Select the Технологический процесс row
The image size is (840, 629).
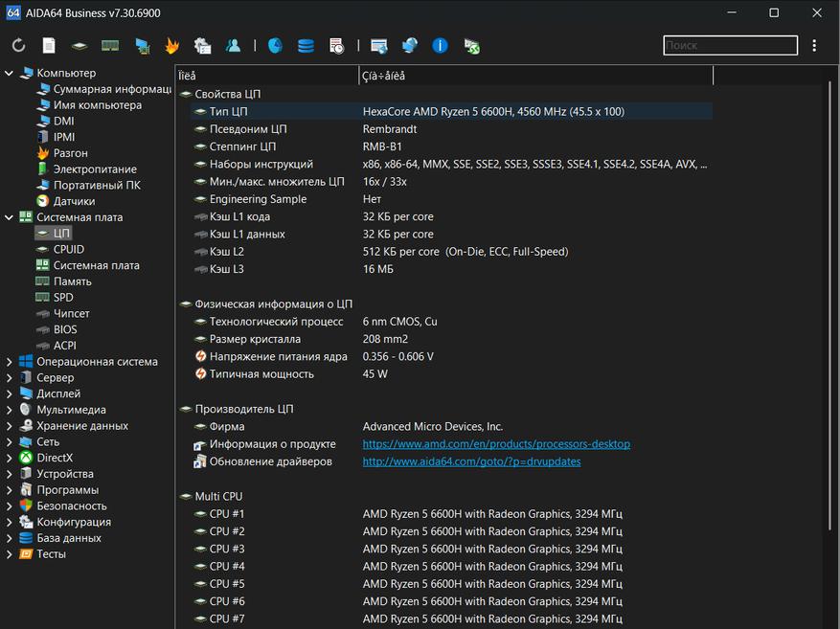451,322
